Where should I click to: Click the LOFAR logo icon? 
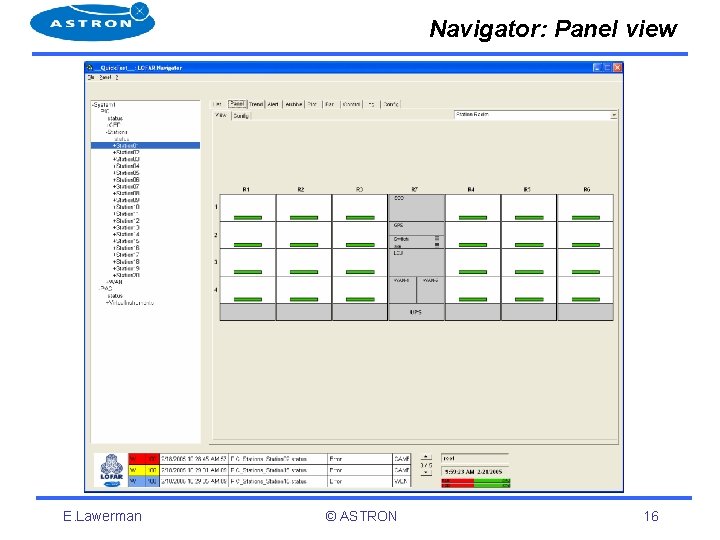tap(111, 470)
